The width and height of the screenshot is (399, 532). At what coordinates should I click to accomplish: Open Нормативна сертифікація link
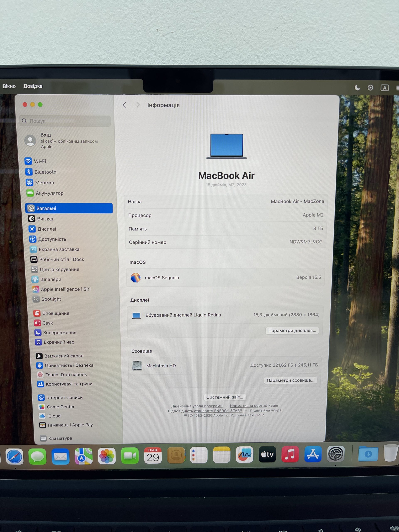click(254, 405)
